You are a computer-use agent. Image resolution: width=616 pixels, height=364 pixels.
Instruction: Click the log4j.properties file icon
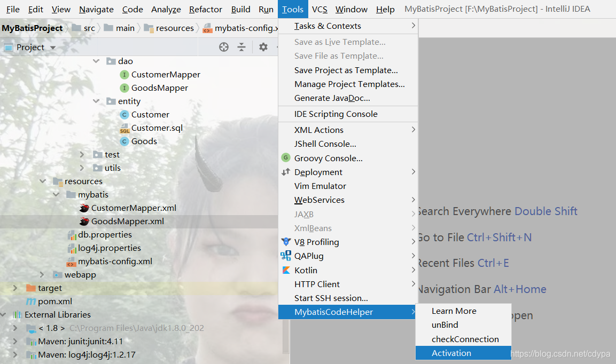click(x=72, y=249)
